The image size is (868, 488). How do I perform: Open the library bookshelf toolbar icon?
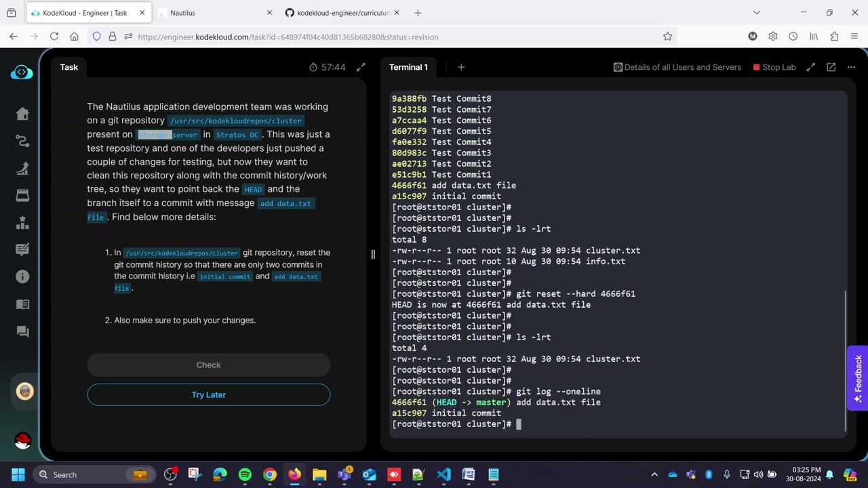tap(814, 37)
